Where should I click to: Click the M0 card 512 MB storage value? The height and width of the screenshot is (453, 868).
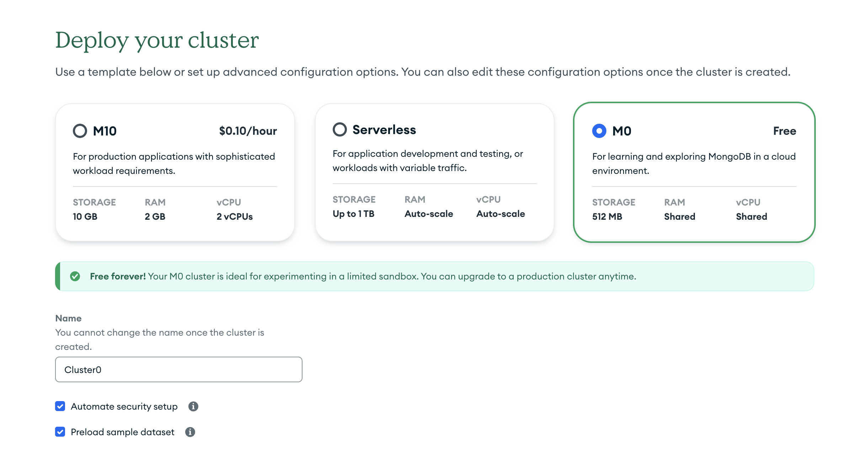click(x=607, y=217)
